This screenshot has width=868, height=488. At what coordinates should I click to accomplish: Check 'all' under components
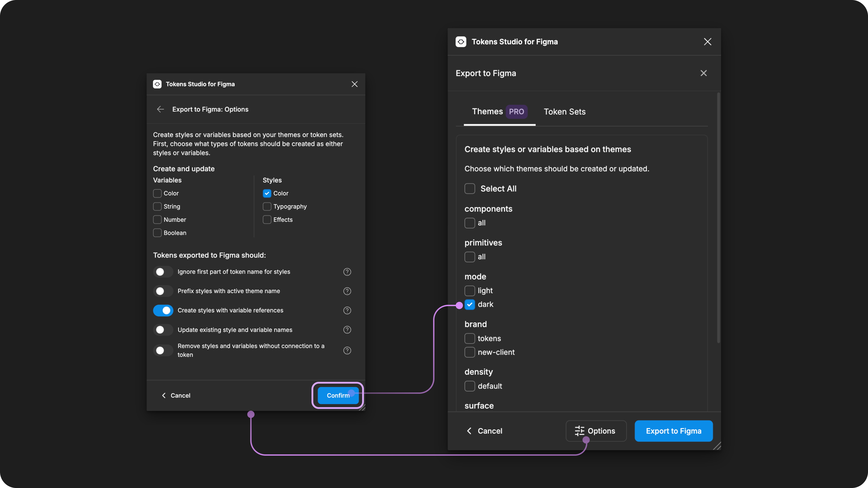click(x=470, y=223)
